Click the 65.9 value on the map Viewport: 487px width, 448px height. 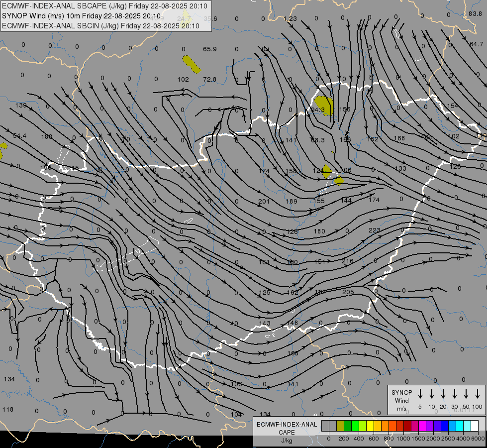[x=210, y=49]
